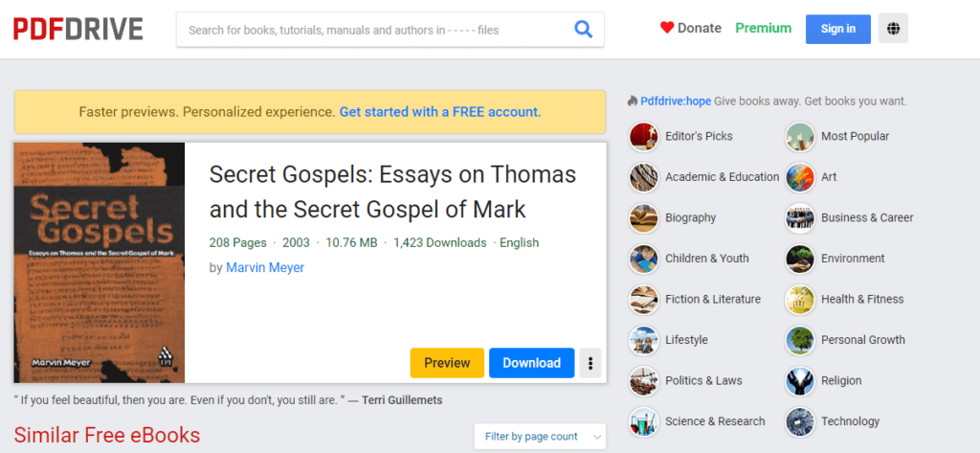The width and height of the screenshot is (980, 453).
Task: Select the Lifestyle text link
Action: [x=686, y=340]
